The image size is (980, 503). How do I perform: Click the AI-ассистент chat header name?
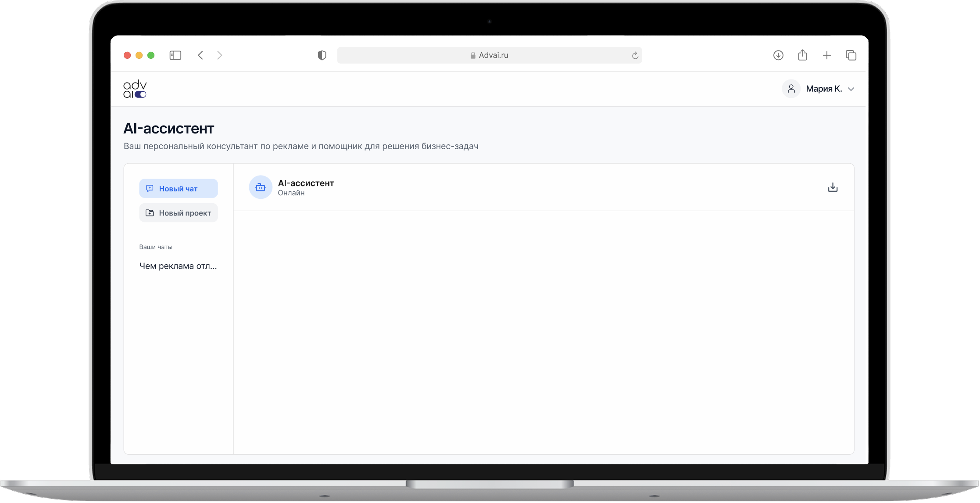(x=306, y=183)
